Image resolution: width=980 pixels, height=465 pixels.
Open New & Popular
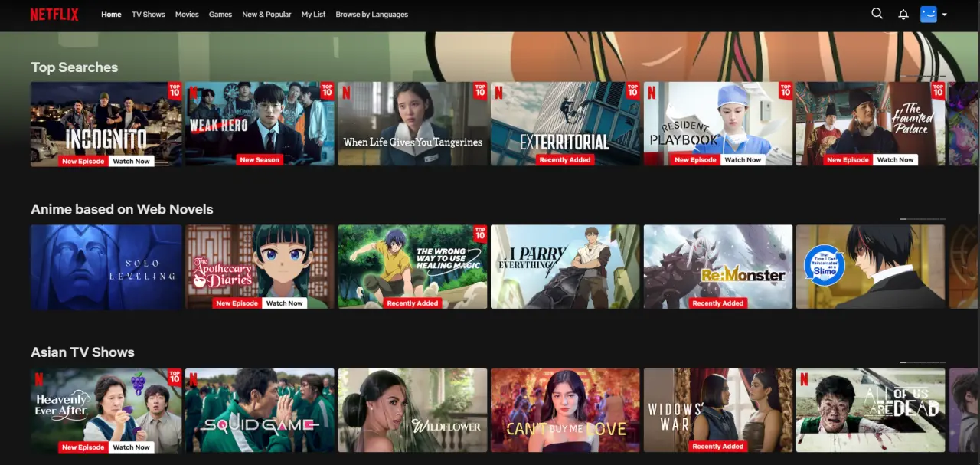pyautogui.click(x=266, y=15)
